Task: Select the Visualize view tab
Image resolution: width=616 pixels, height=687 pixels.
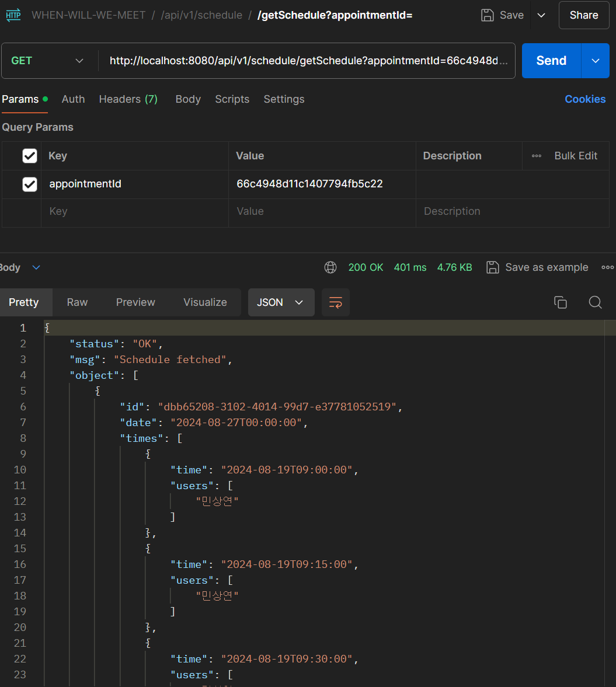Action: click(205, 302)
